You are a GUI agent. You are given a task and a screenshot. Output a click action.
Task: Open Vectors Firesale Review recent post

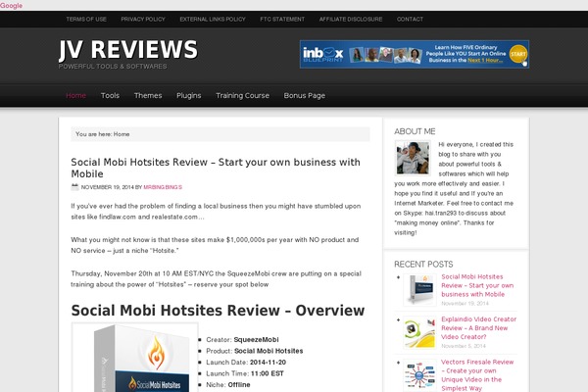pyautogui.click(x=477, y=375)
